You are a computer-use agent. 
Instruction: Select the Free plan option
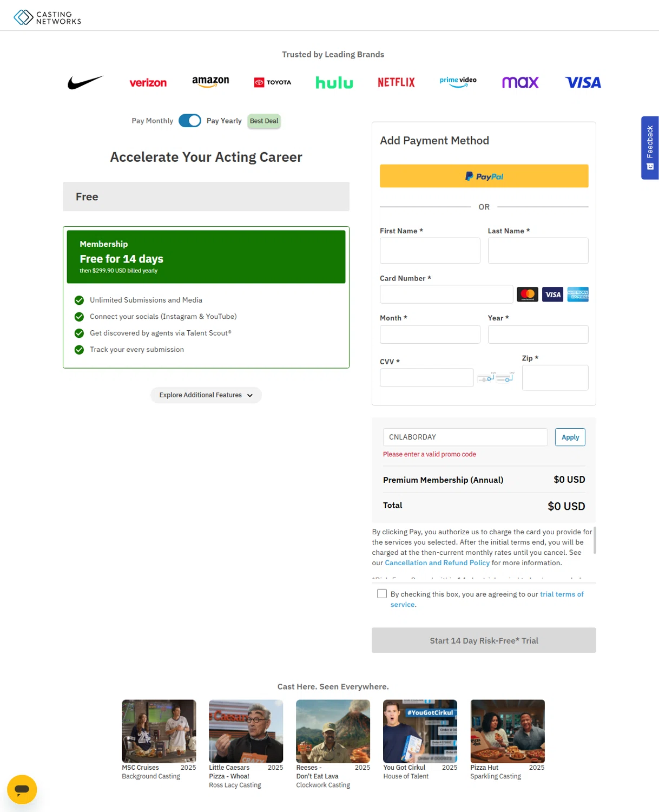click(x=206, y=197)
